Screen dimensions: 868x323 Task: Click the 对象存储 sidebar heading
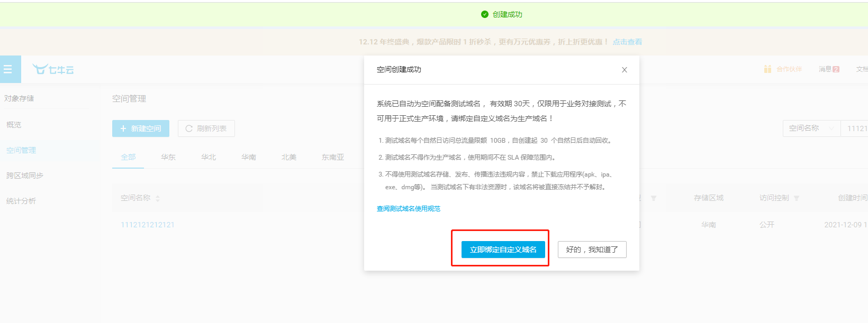(19, 98)
